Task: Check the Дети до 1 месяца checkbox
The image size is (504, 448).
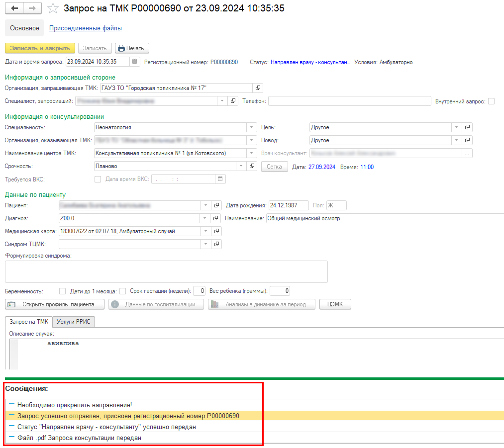Action: [x=121, y=291]
